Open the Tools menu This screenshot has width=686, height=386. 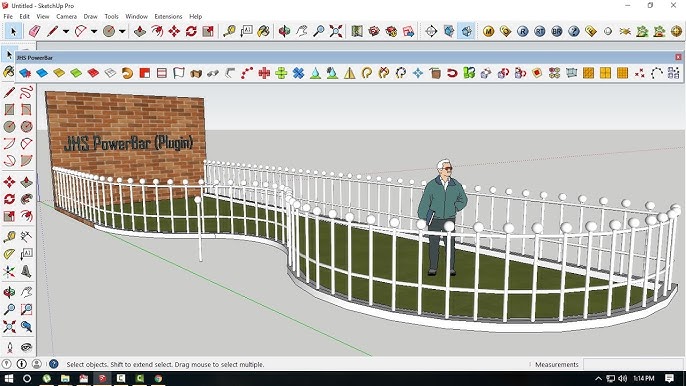tap(112, 16)
